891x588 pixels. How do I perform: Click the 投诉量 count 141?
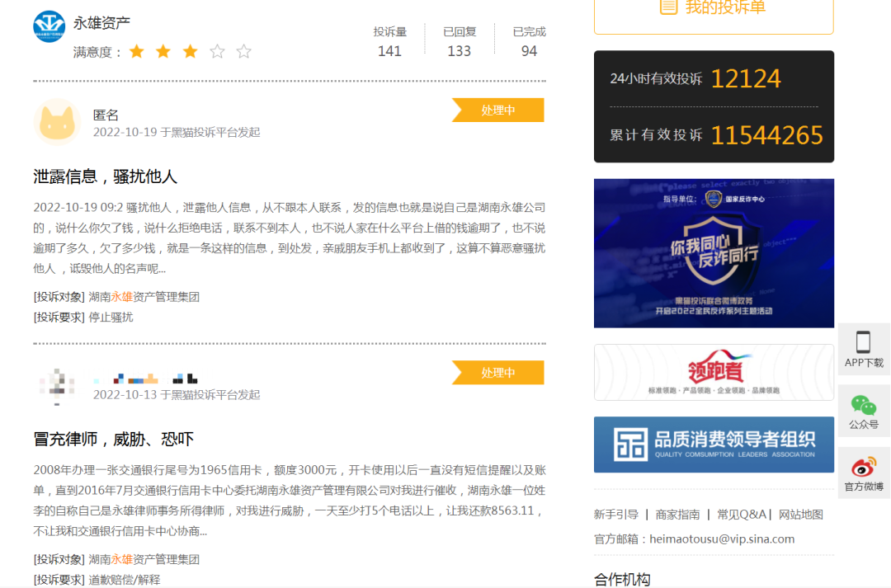[x=389, y=51]
